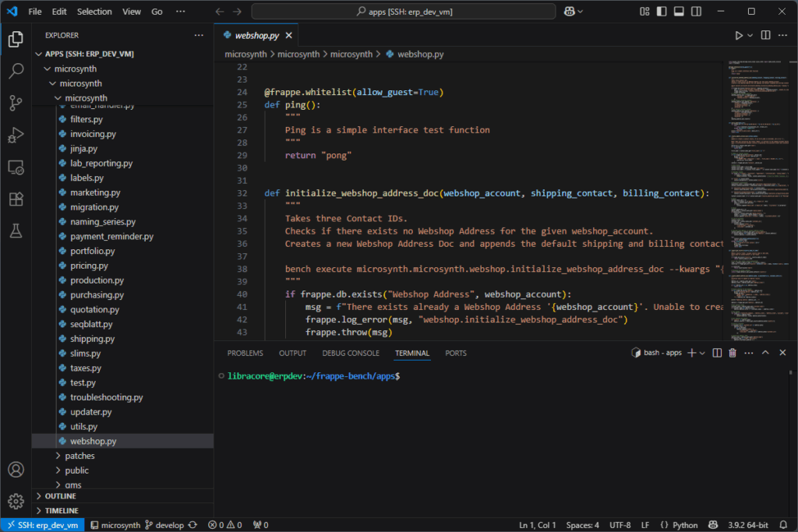Open pricing.py in the file tree
Image resolution: width=798 pixels, height=532 pixels.
(89, 266)
